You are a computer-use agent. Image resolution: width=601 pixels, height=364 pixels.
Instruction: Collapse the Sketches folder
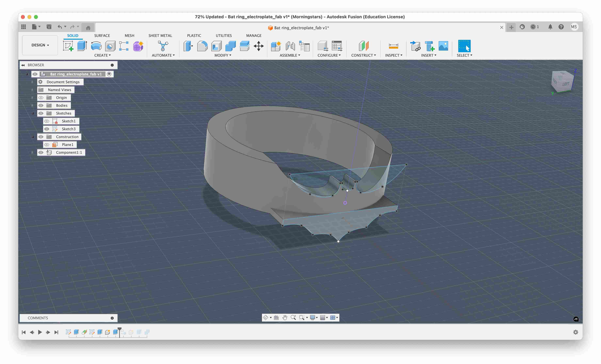(32, 113)
